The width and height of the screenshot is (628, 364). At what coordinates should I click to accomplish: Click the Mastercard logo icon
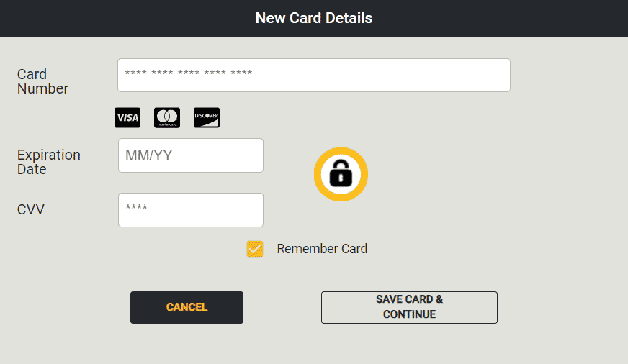click(167, 117)
